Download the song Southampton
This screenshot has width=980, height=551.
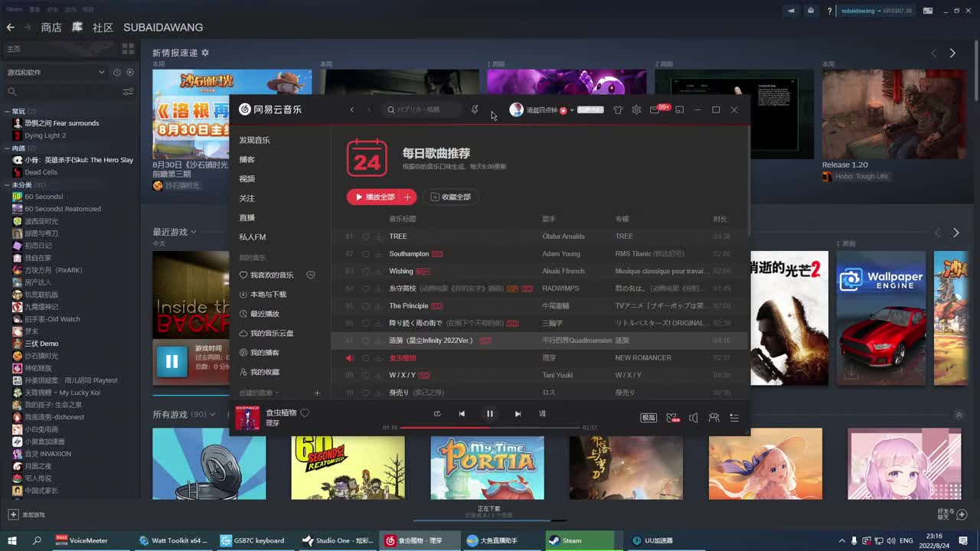tap(378, 254)
